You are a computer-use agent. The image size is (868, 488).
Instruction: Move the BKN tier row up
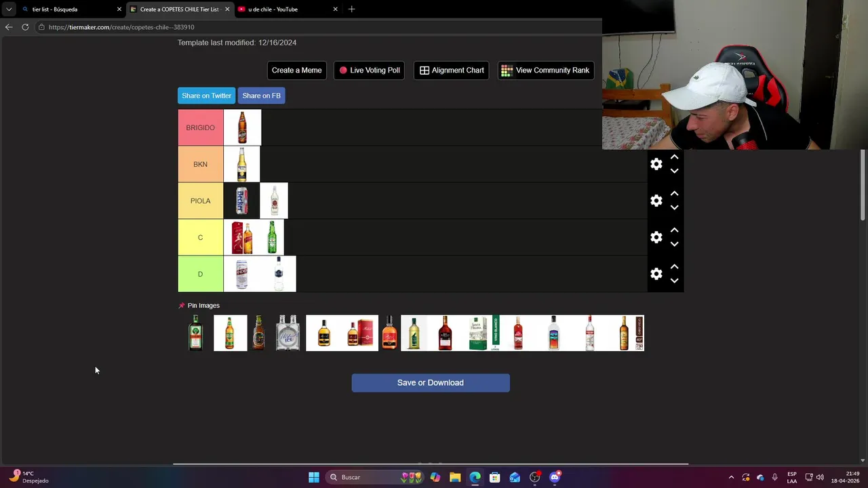pos(674,157)
